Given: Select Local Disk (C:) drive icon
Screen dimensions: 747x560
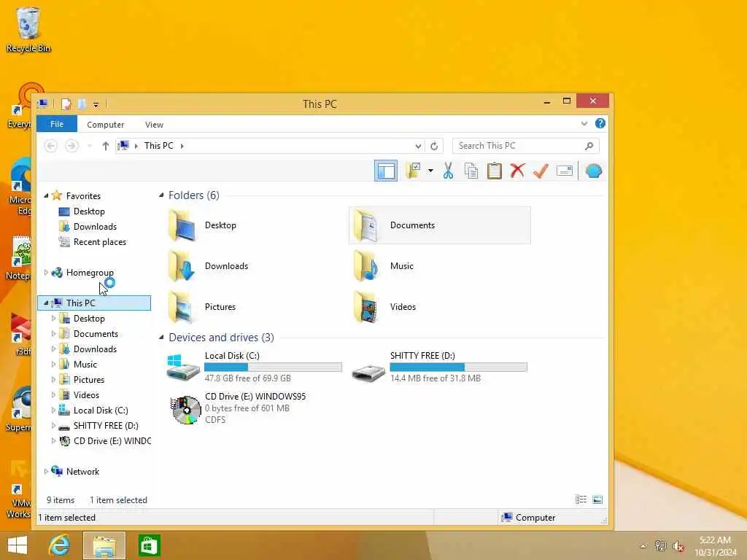Looking at the screenshot, I should coord(183,367).
